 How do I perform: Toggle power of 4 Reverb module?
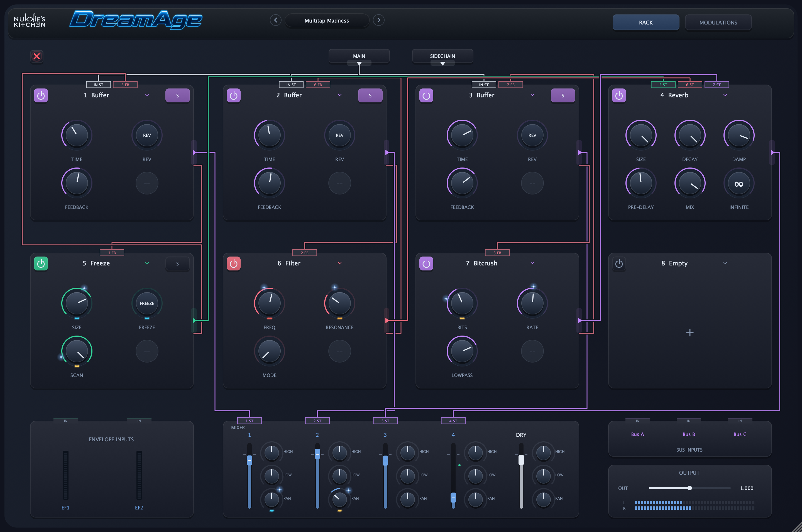point(619,96)
